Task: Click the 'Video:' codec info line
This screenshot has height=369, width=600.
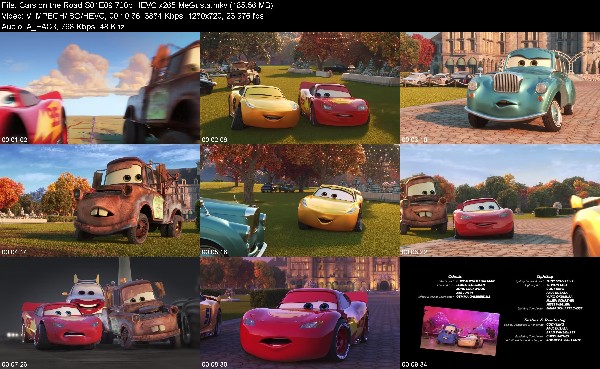Action: click(x=132, y=16)
